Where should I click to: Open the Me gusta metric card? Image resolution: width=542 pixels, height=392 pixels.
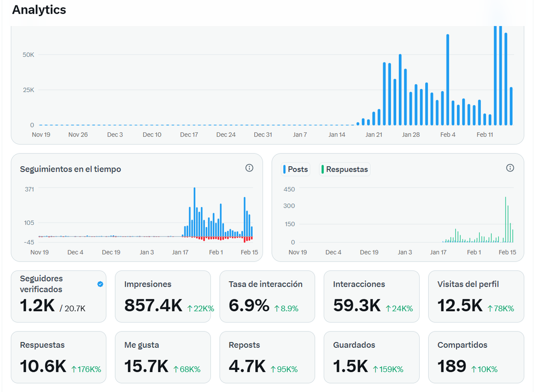[163, 357]
